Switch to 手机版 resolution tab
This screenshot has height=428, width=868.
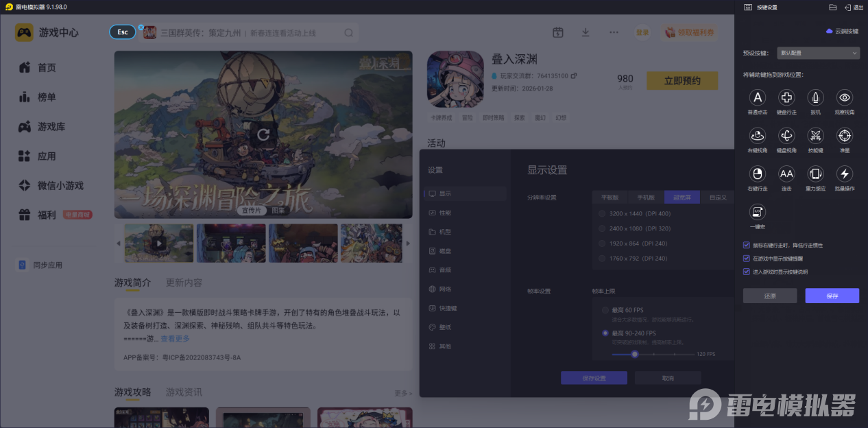(645, 198)
